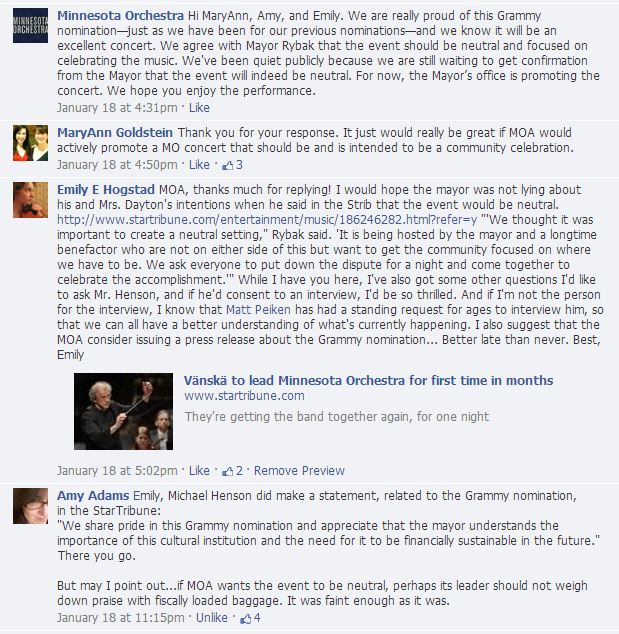Screen dimensions: 619x634
Task: Like MaryAnn Goldstein's 4:50pm comment
Action: [x=199, y=165]
